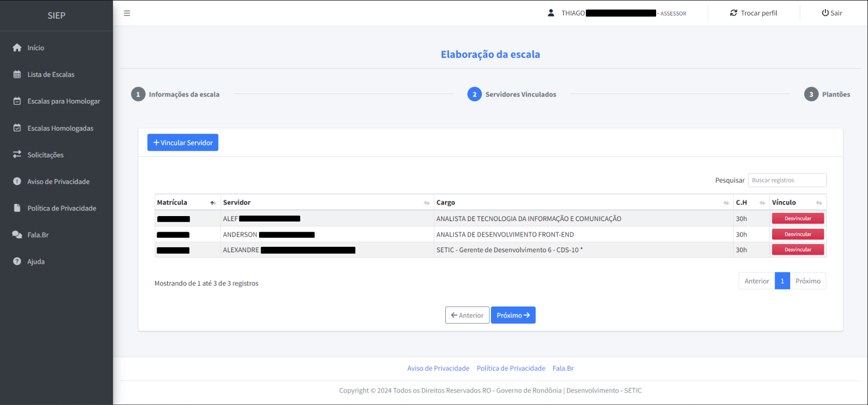Click the home icon beside Início
Screen dimensions: 868x405
[17, 48]
